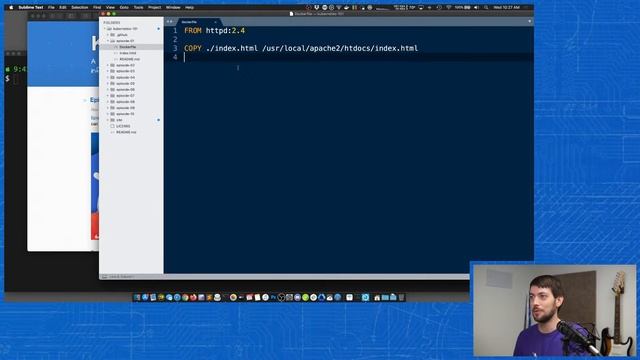Click the Docker whale icon in menu bar
The height and width of the screenshot is (360, 640).
[347, 7]
